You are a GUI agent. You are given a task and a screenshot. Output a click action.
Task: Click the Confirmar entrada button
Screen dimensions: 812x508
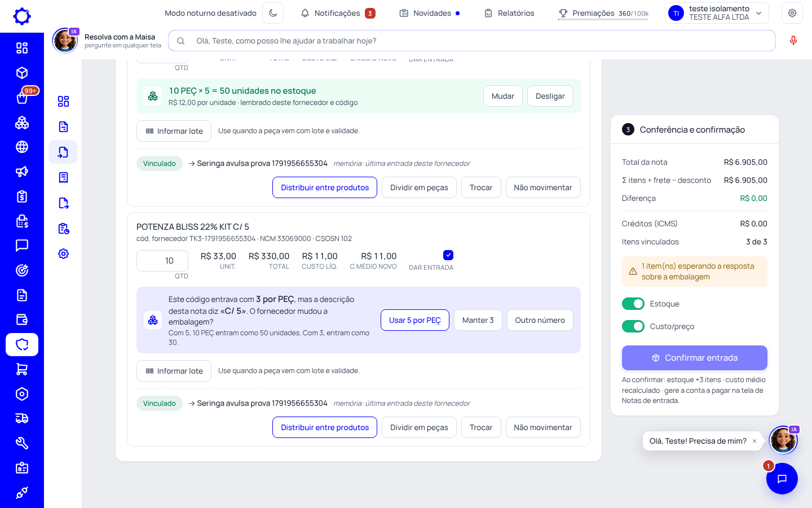695,358
